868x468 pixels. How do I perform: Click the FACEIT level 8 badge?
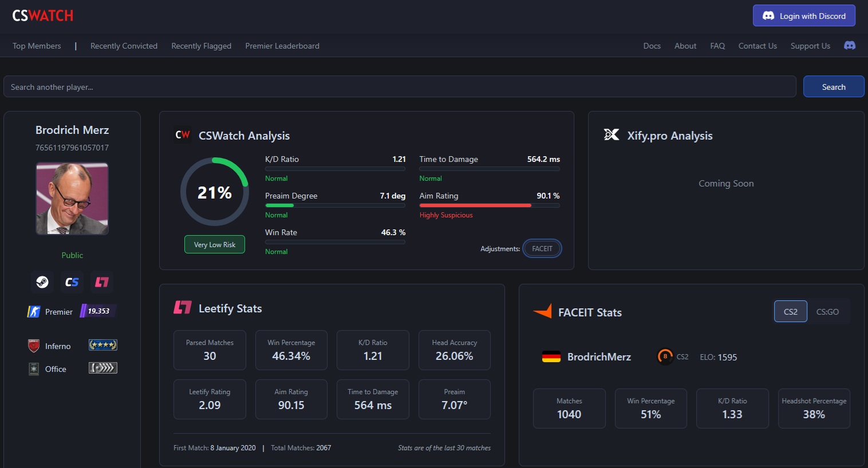(665, 356)
